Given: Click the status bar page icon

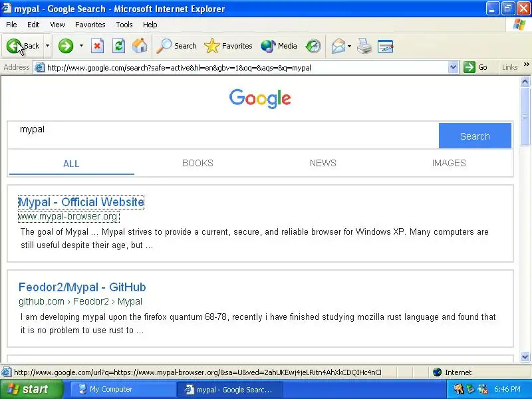Looking at the screenshot, I should click(7, 372).
